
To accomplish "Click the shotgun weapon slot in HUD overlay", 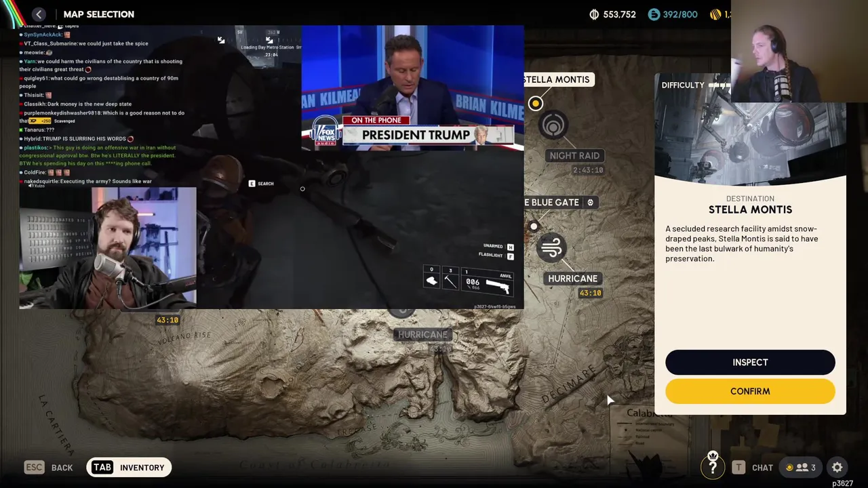I will coord(487,281).
